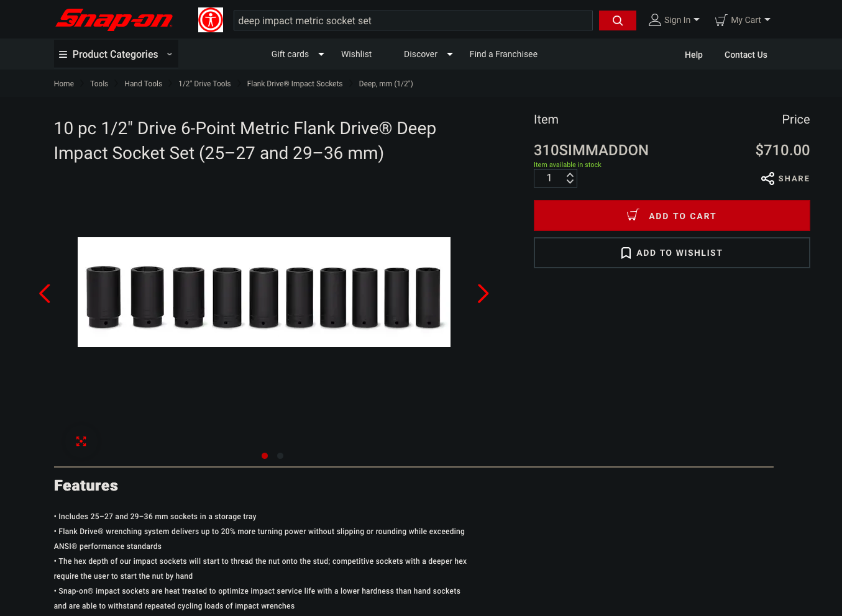Viewport: 842px width, 616px height.
Task: Click the cart icon on Add to Cart
Action: (633, 215)
